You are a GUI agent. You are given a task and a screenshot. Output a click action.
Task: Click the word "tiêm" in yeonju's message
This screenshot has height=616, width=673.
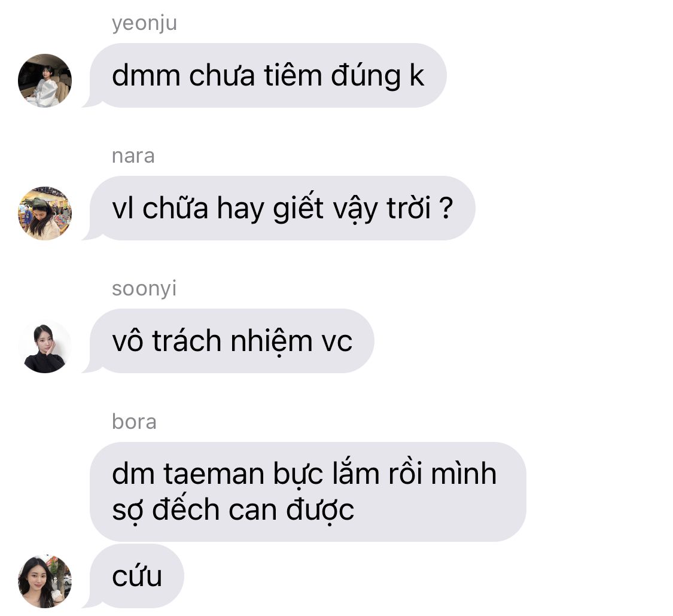click(x=293, y=75)
